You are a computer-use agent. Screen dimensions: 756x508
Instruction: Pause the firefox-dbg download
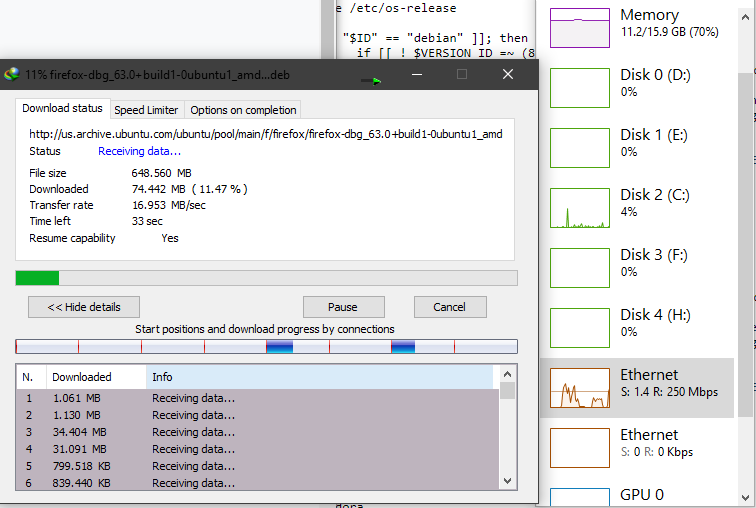343,307
